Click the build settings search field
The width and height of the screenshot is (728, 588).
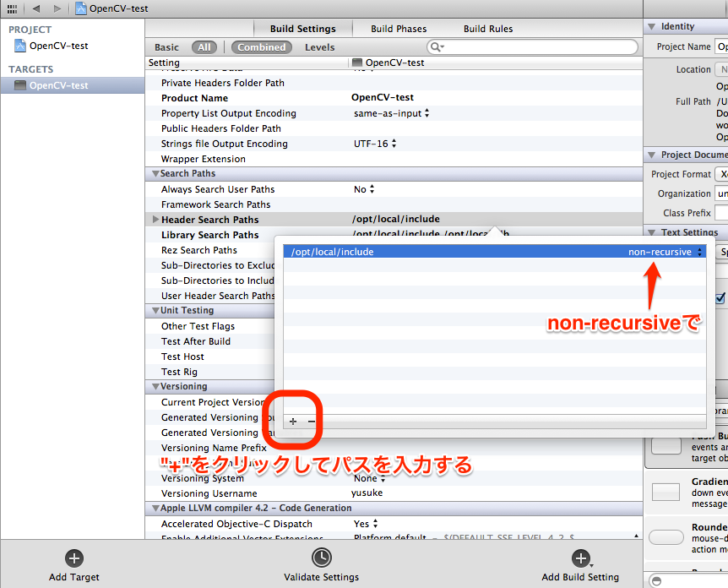(x=532, y=47)
